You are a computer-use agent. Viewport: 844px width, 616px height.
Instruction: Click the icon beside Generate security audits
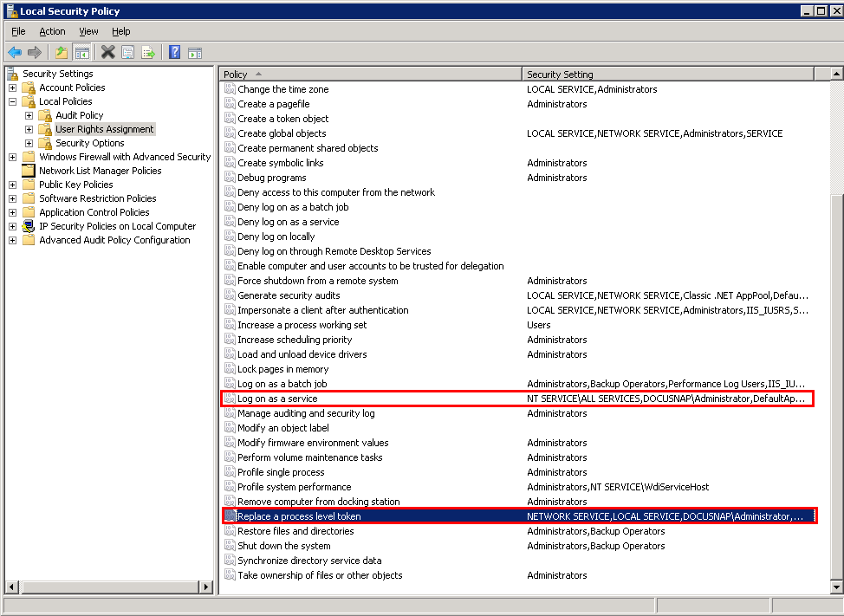coord(230,295)
